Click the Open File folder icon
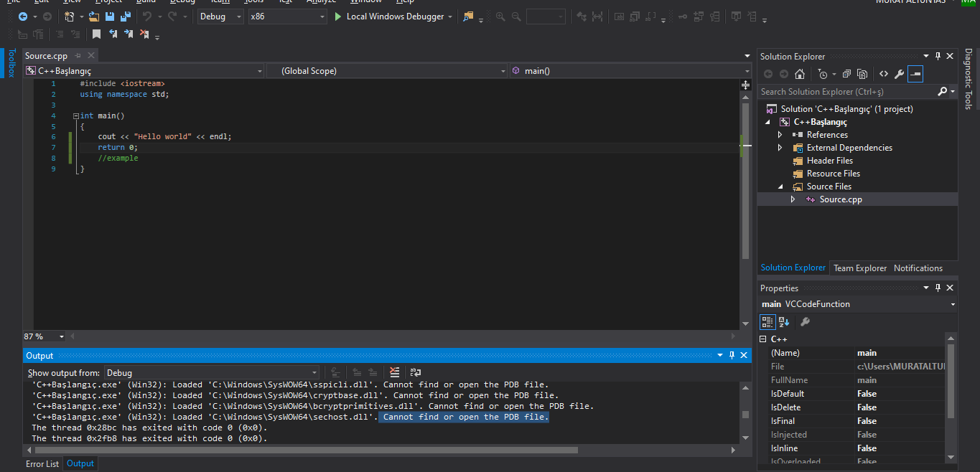The height and width of the screenshot is (472, 980). tap(94, 16)
